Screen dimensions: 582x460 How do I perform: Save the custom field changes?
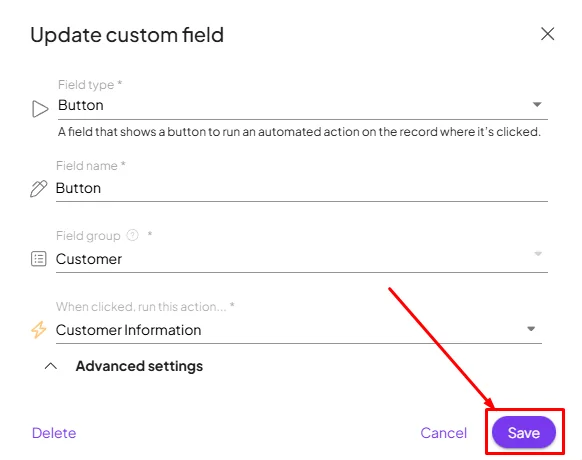[524, 433]
